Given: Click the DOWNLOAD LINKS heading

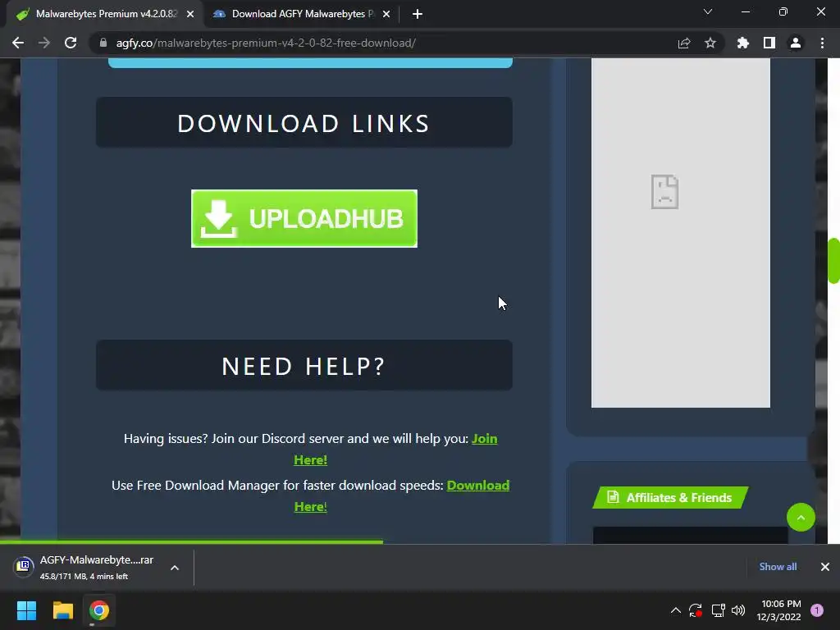Looking at the screenshot, I should pos(304,123).
